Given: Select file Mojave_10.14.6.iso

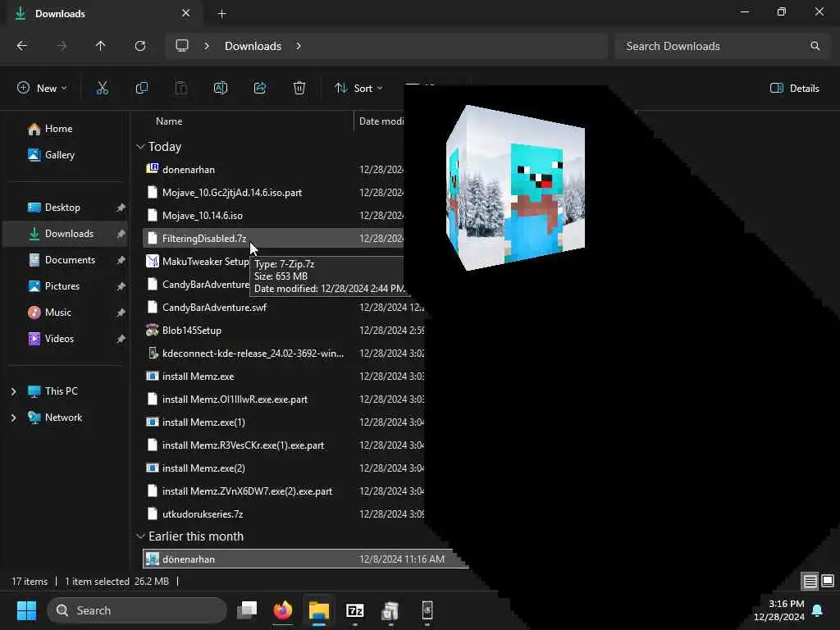Looking at the screenshot, I should click(x=203, y=216).
